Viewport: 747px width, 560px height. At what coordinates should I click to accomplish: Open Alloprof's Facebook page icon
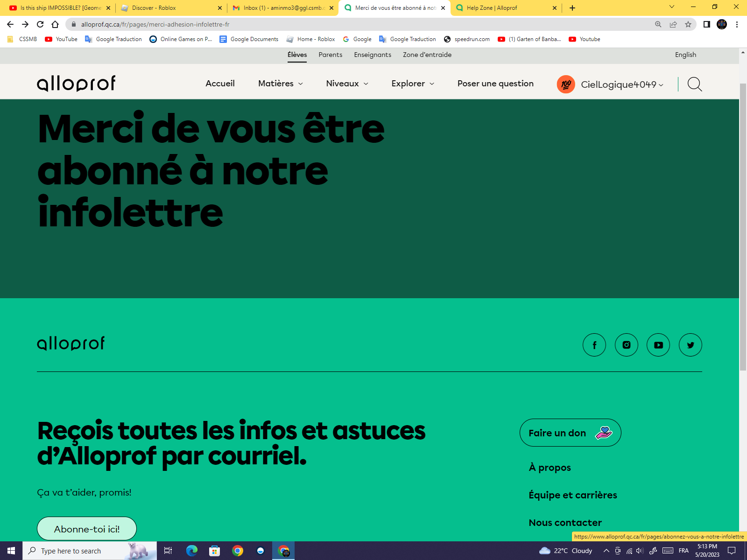coord(594,345)
